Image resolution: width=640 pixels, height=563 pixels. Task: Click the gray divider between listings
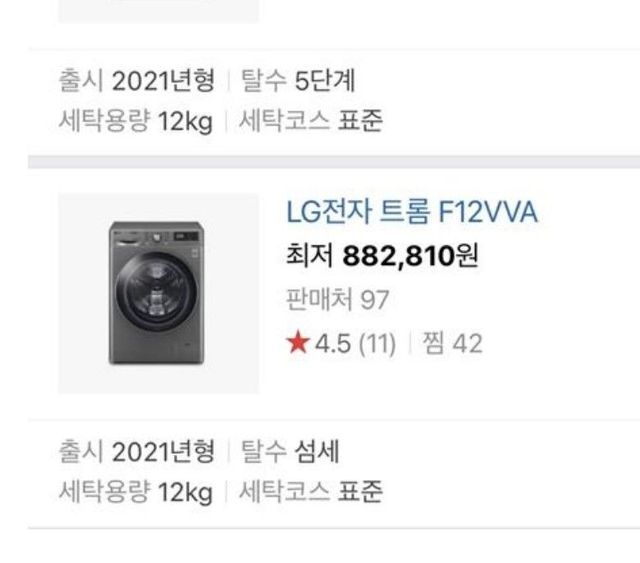pos(334,162)
